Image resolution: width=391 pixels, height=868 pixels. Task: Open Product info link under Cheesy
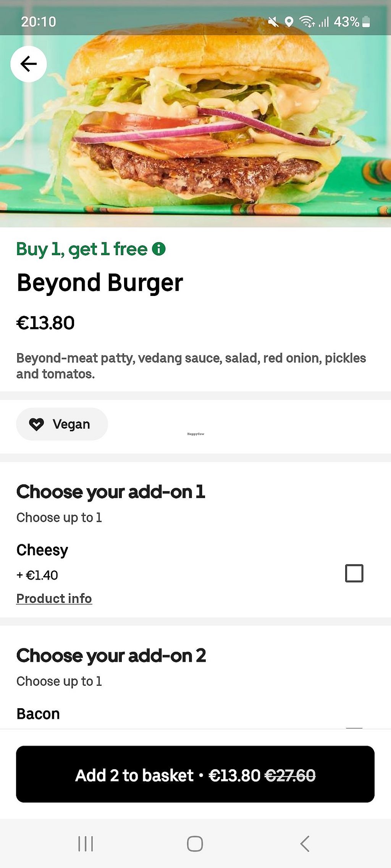click(x=54, y=599)
